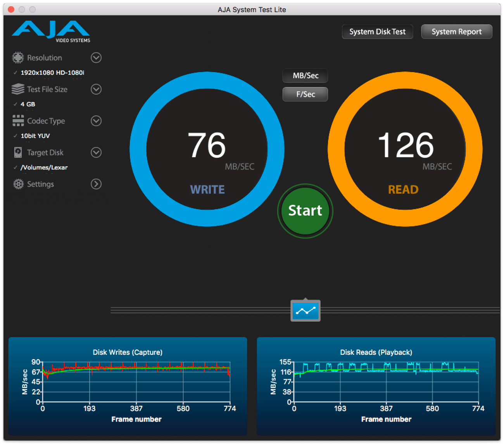This screenshot has width=504, height=444.
Task: Expand the Resolution dropdown arrow
Action: tap(96, 58)
